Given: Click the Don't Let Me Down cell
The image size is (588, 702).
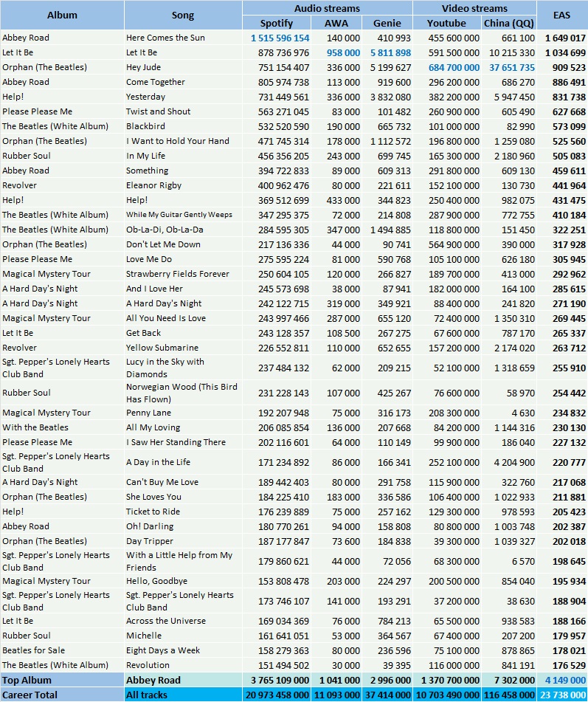Looking at the screenshot, I should click(183, 244).
